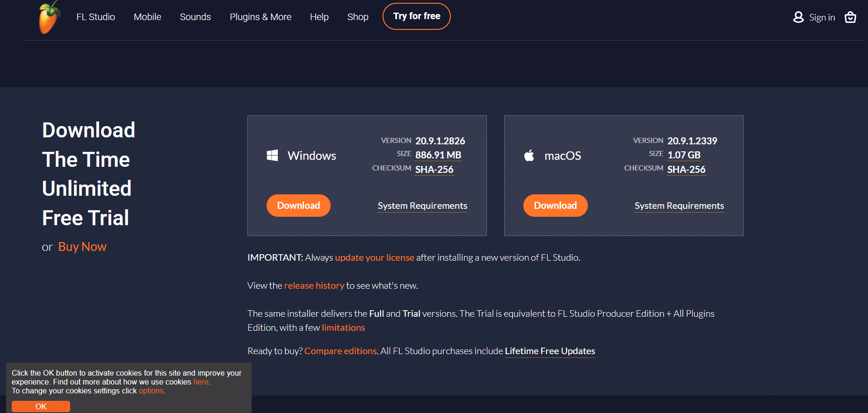
Task: Click the user account icon
Action: click(798, 17)
